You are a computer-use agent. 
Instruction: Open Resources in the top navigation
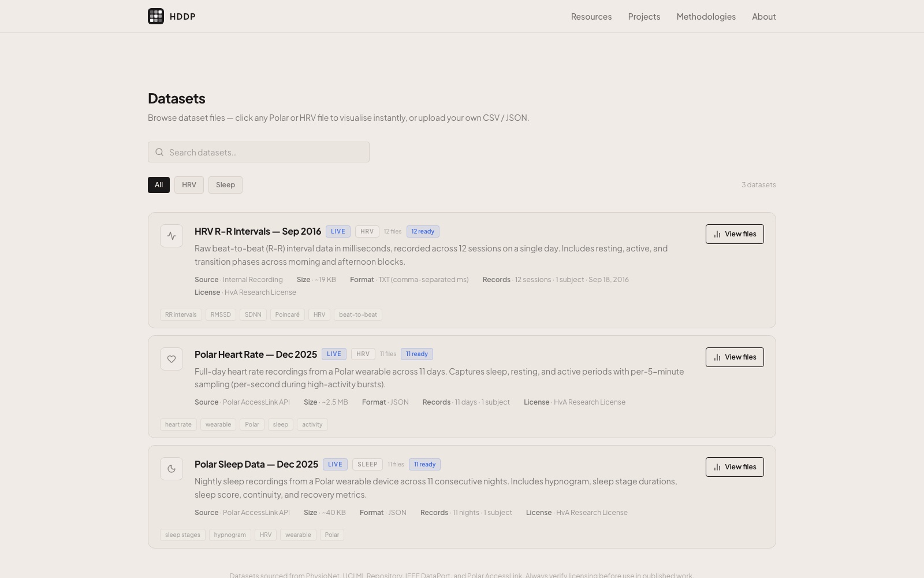(x=591, y=16)
